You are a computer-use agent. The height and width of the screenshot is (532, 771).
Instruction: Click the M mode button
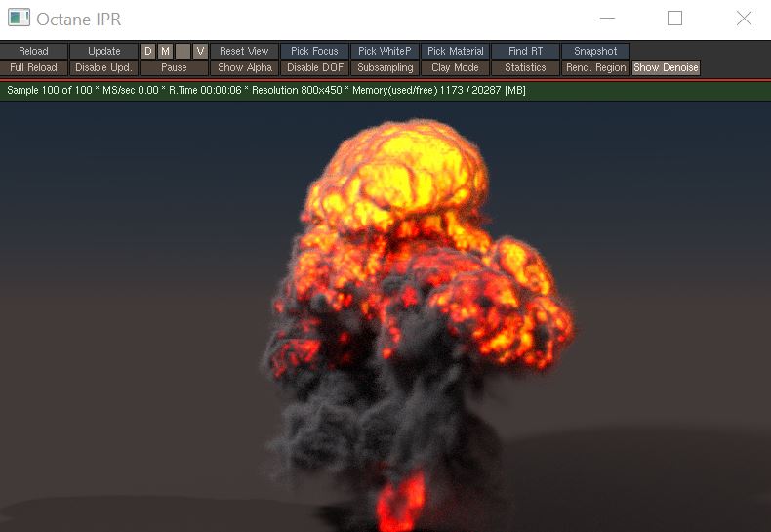165,51
